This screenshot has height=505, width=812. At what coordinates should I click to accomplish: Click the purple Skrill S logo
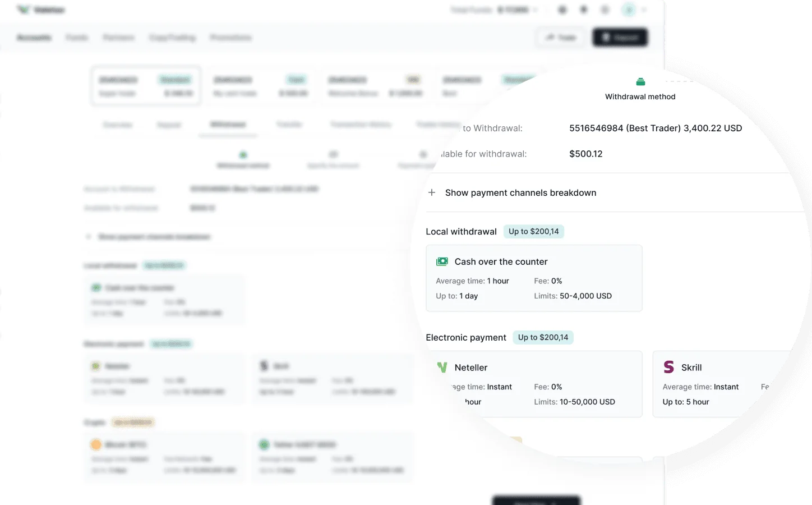point(668,367)
